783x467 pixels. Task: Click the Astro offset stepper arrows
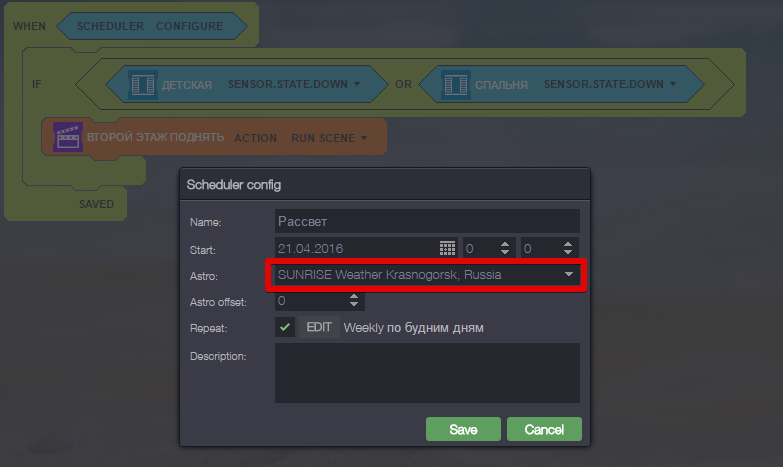354,300
